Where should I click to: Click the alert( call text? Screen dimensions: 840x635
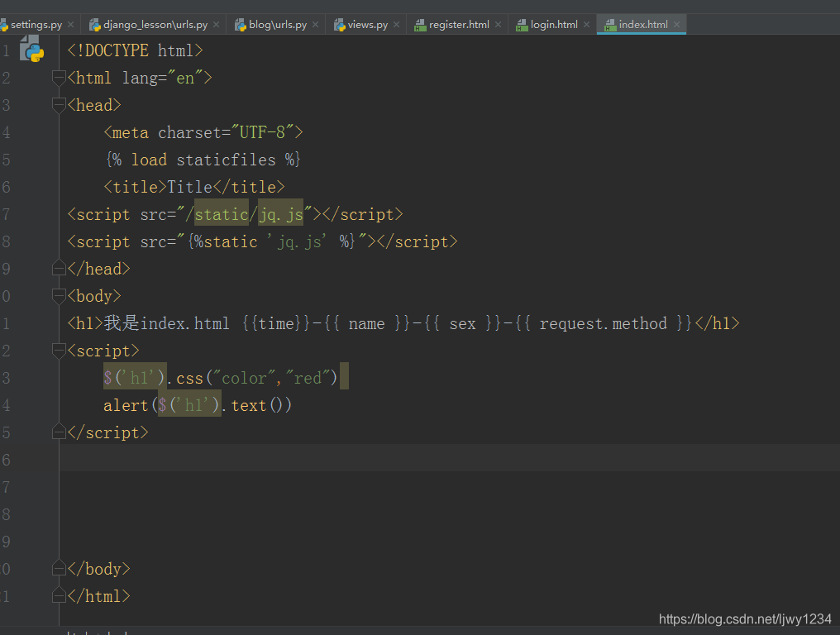pos(130,406)
